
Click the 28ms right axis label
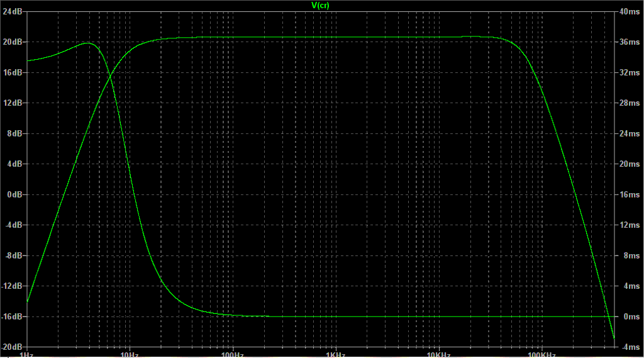tap(629, 103)
